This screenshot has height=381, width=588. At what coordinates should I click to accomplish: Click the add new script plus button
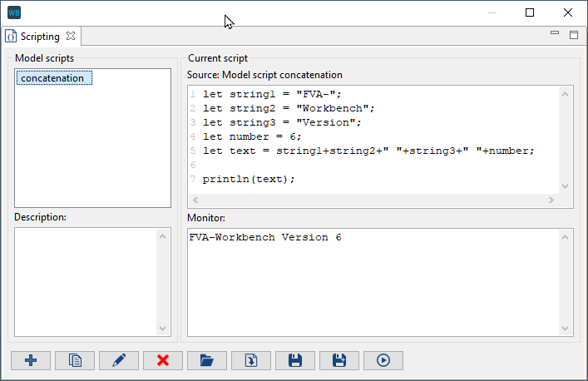pos(31,360)
